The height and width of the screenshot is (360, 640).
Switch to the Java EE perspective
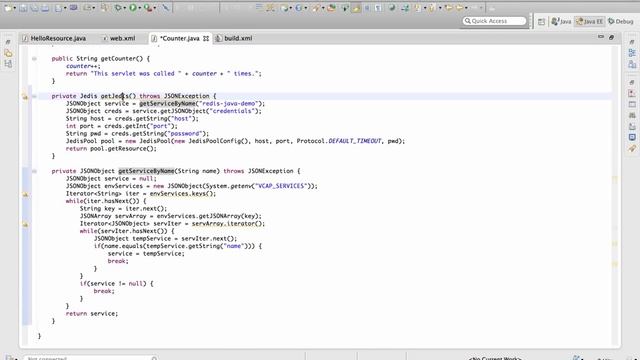pos(589,21)
